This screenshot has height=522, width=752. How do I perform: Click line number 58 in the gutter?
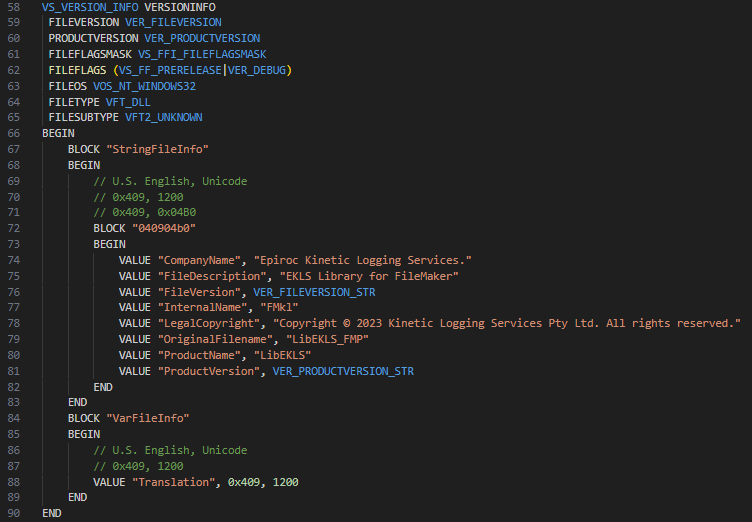pyautogui.click(x=13, y=6)
